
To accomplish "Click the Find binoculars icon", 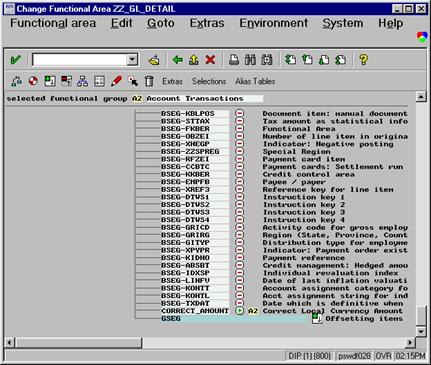I will click(x=250, y=60).
